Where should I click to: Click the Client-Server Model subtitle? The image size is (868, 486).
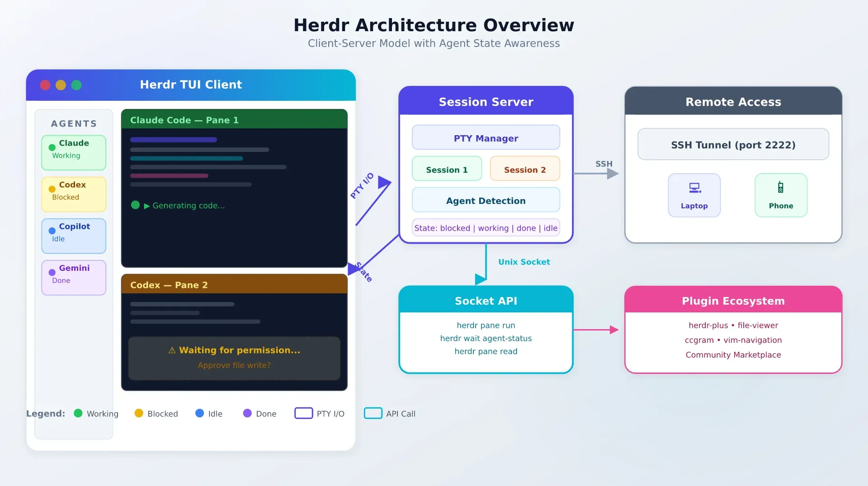(434, 43)
